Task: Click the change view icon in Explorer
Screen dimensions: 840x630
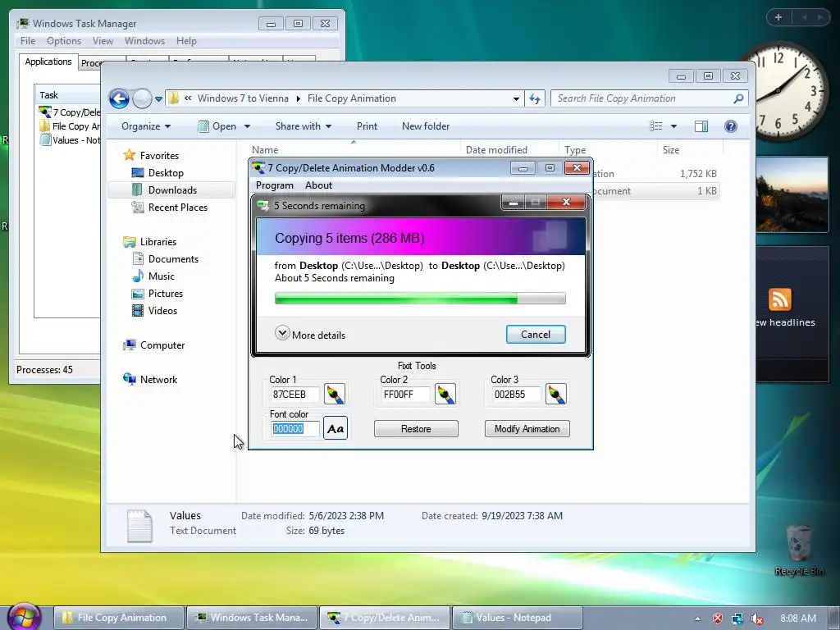Action: pyautogui.click(x=655, y=126)
